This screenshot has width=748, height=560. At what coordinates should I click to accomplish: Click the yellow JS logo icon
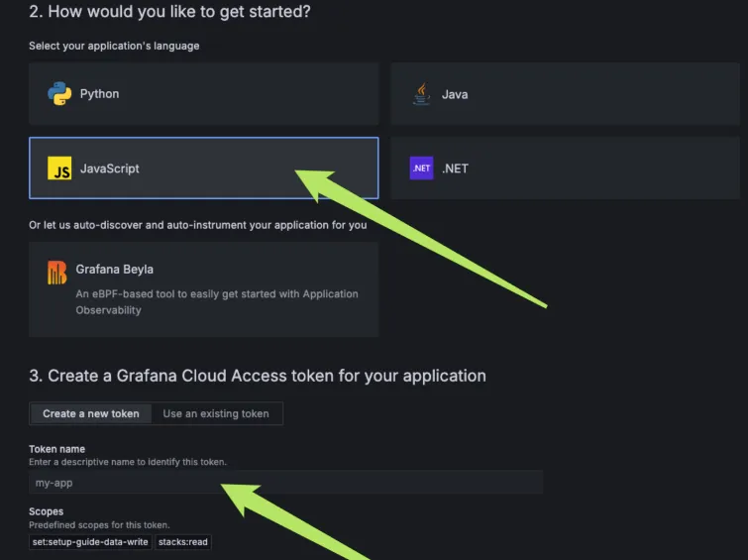tap(59, 168)
